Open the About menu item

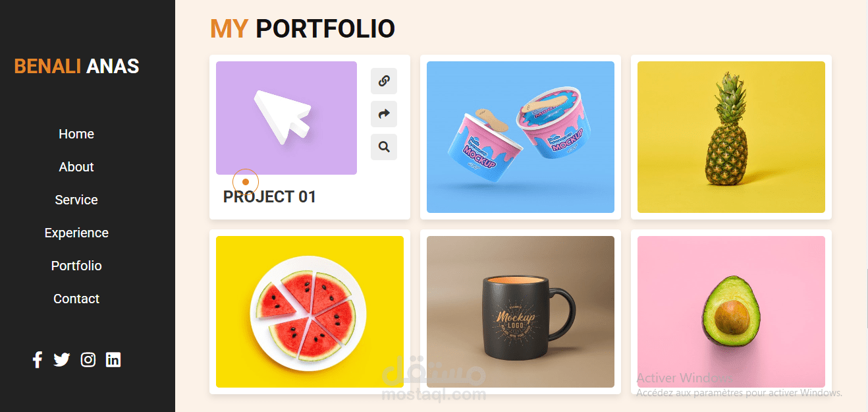(76, 167)
